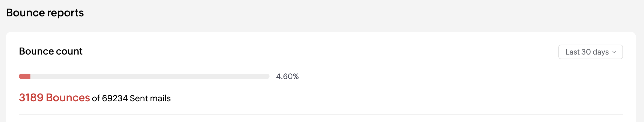Click the red 3189 number
This screenshot has height=122, width=644.
(31, 98)
